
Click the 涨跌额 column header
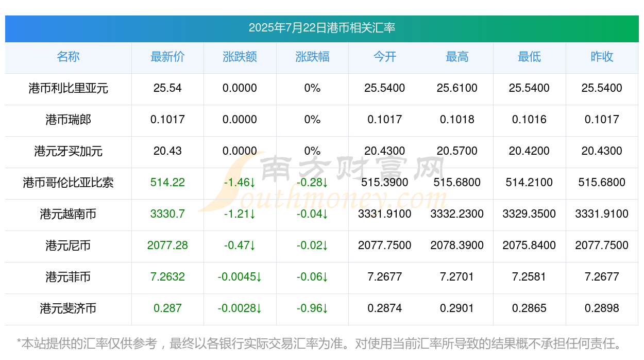[240, 57]
